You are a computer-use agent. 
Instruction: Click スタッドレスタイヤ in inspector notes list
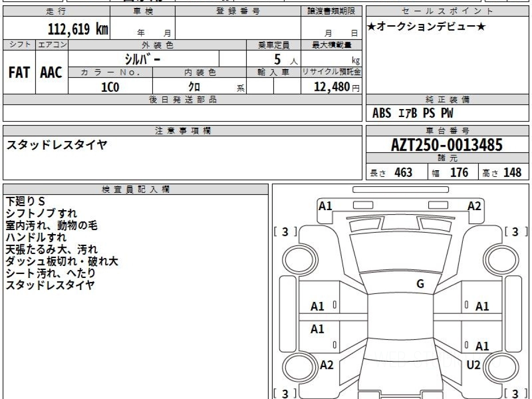click(50, 285)
